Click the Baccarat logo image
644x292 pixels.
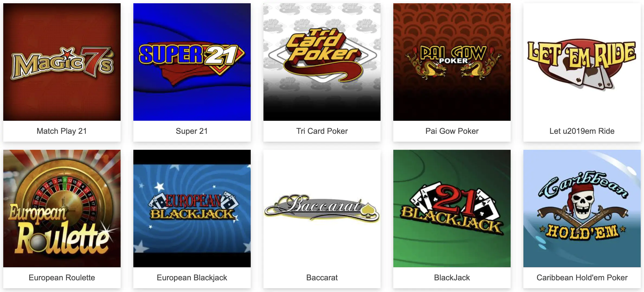pos(322,208)
